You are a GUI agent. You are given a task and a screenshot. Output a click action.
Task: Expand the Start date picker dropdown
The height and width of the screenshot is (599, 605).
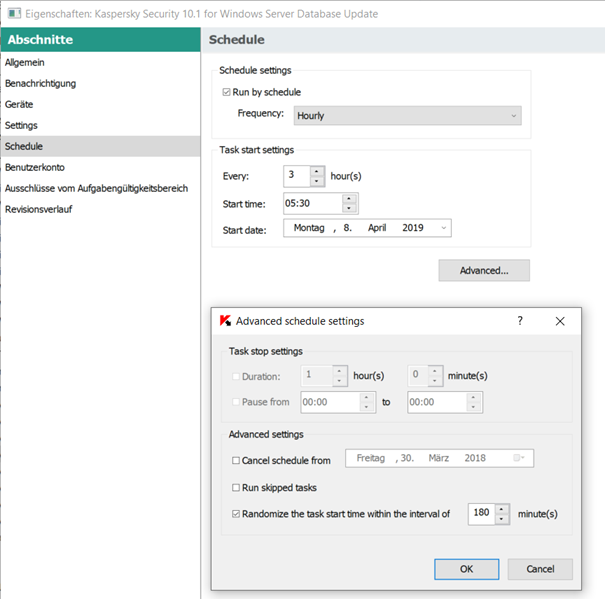pyautogui.click(x=443, y=228)
